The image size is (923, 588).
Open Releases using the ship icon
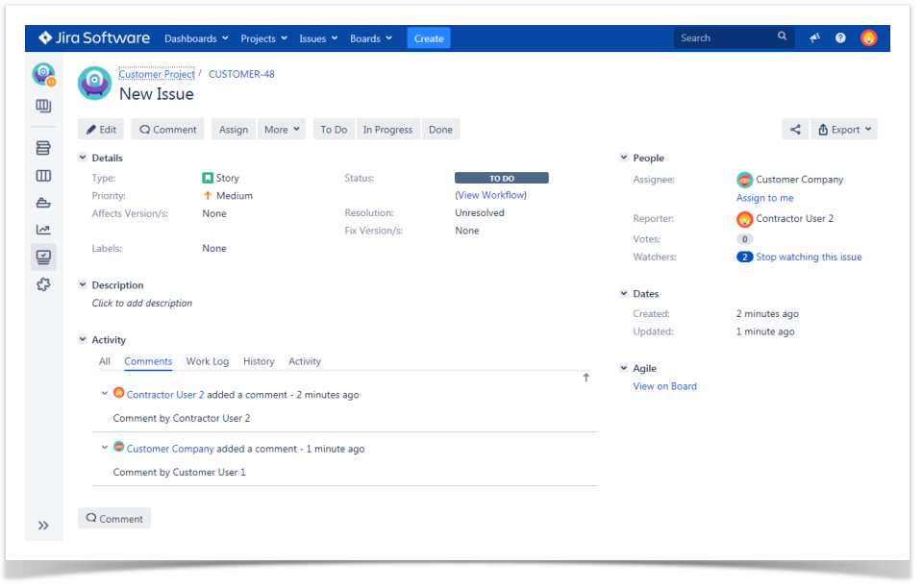[43, 203]
